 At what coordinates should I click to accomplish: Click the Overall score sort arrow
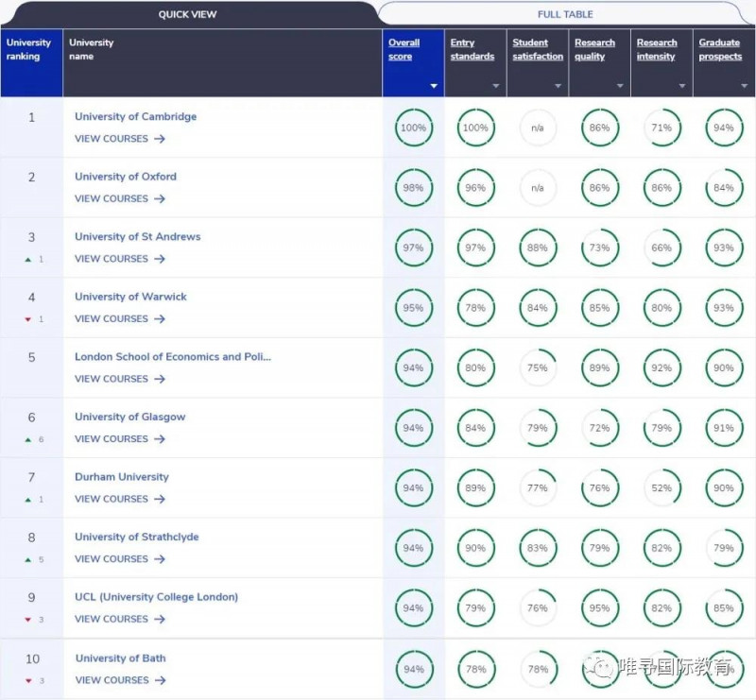pyautogui.click(x=434, y=86)
